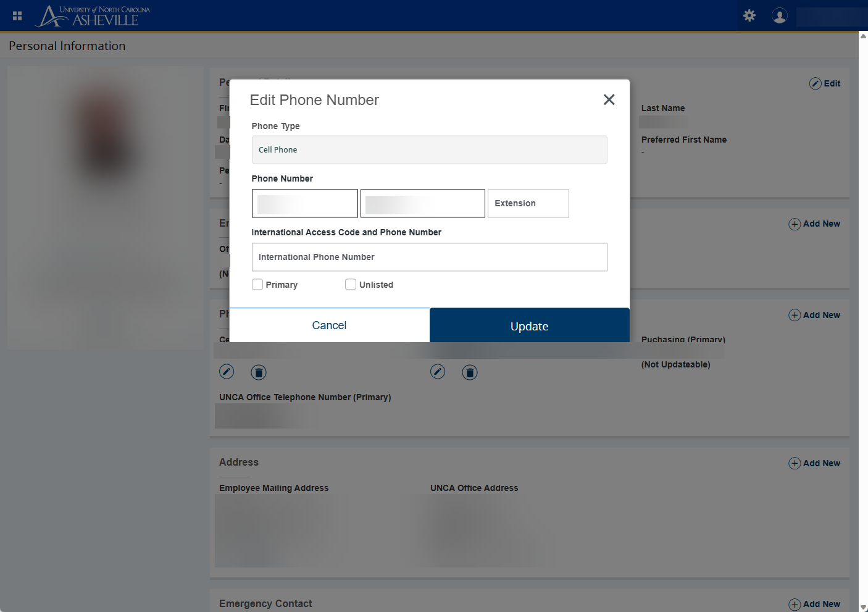Add New entry in Address section

click(814, 463)
